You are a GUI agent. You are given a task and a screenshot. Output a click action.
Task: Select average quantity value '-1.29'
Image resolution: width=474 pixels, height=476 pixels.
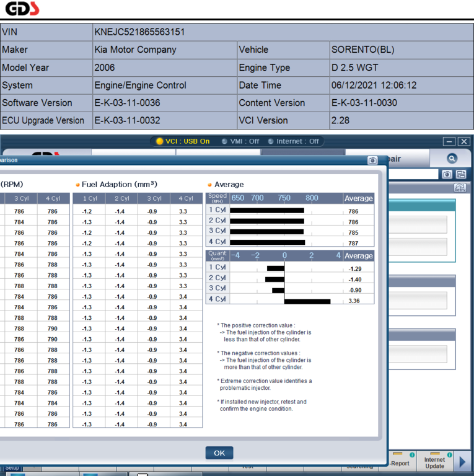pyautogui.click(x=355, y=268)
